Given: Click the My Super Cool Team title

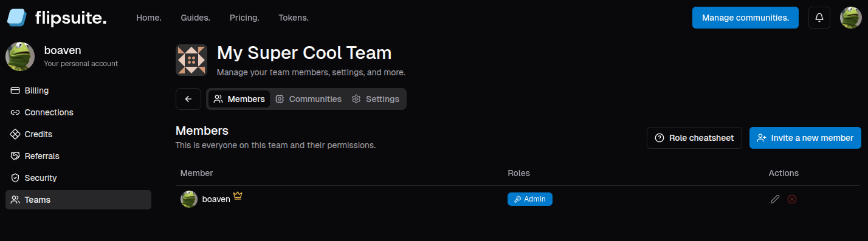Looking at the screenshot, I should pos(305,53).
